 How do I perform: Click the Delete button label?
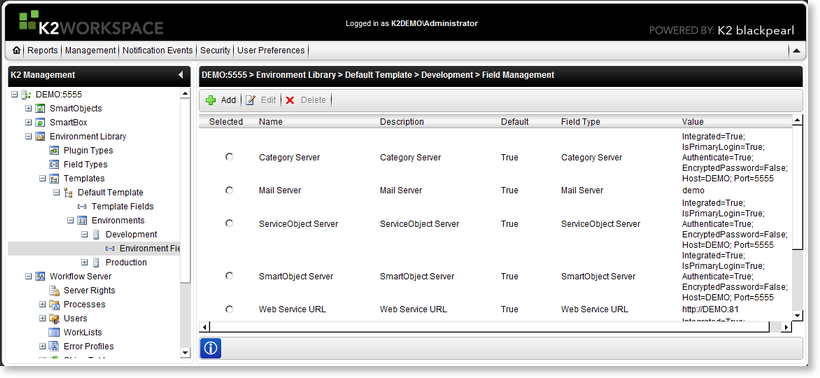coord(313,100)
